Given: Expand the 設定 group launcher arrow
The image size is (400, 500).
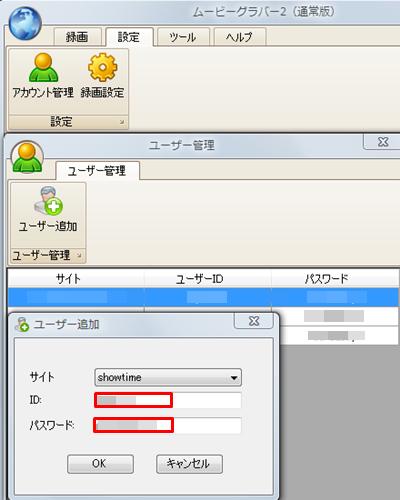Looking at the screenshot, I should click(122, 122).
